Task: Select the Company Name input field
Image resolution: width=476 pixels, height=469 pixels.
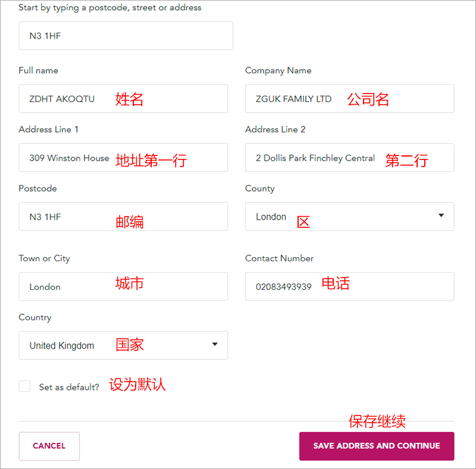Action: click(350, 99)
